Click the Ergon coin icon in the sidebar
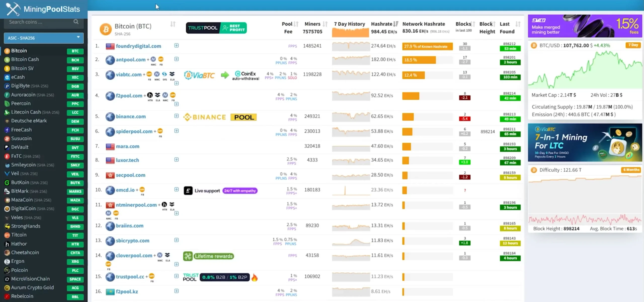 tap(7, 261)
